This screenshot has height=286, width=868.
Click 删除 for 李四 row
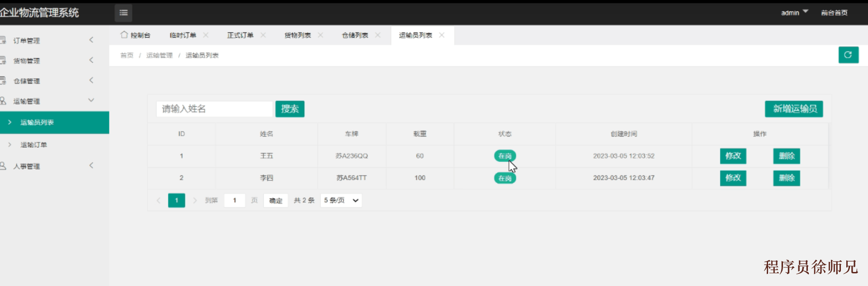click(x=787, y=178)
